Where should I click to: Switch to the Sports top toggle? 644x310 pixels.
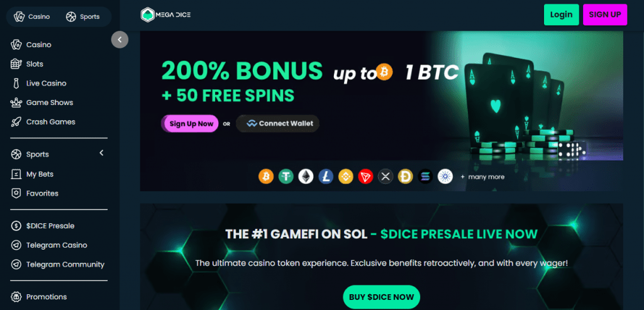(83, 17)
